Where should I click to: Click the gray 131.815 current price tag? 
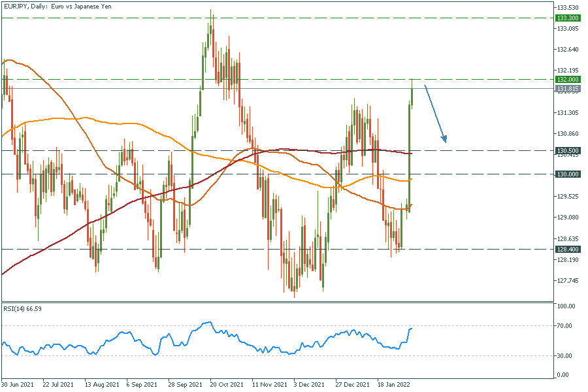(567, 88)
